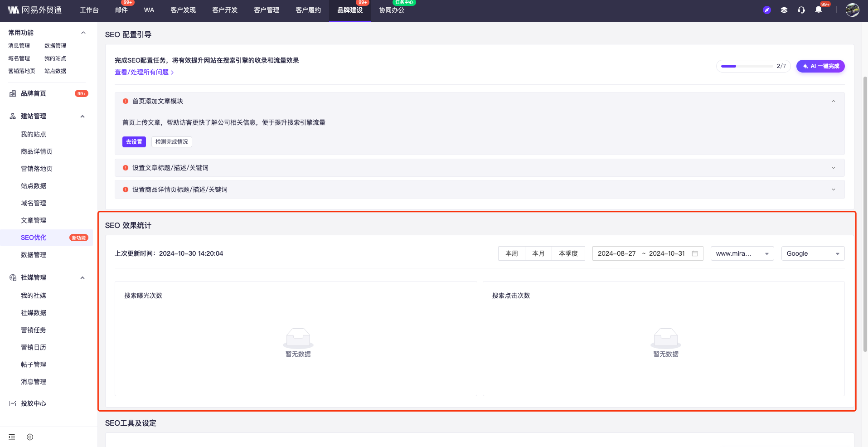
Task: Click the AI 一键完成 button
Action: click(820, 66)
